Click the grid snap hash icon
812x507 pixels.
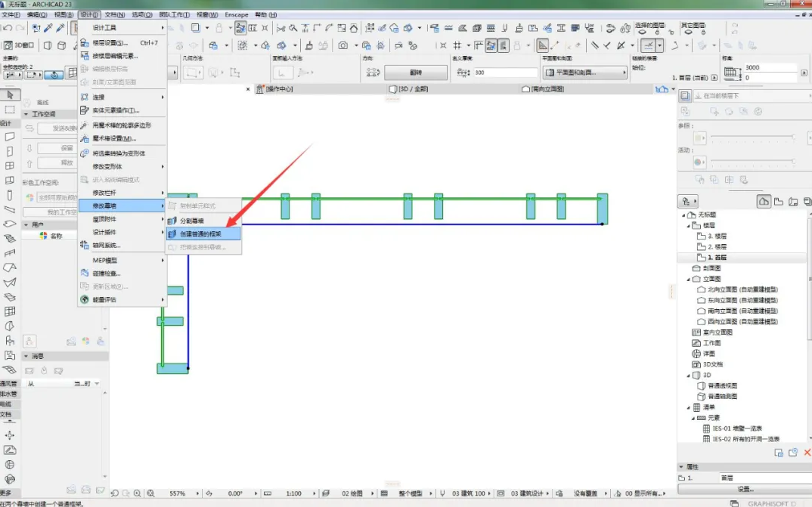(x=457, y=45)
